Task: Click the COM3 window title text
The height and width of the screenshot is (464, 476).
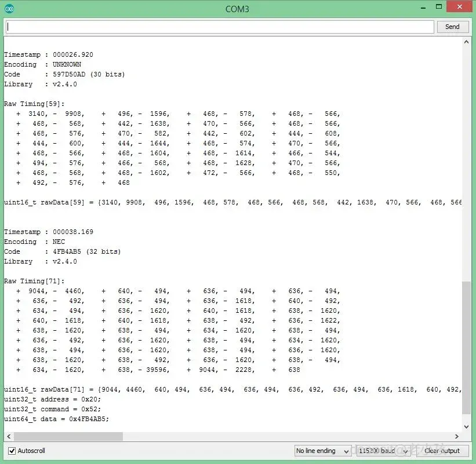Action: click(237, 9)
